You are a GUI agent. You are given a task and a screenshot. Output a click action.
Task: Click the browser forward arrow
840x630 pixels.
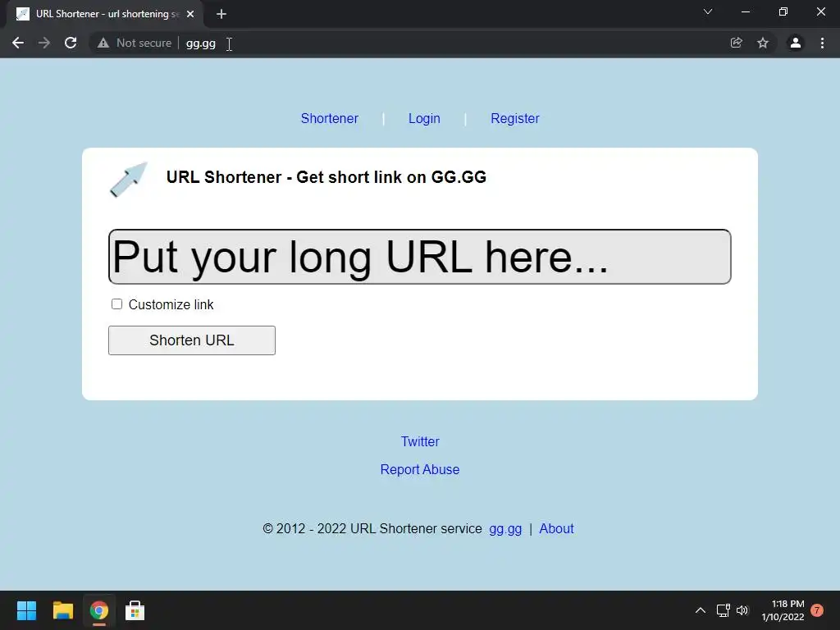click(x=44, y=43)
